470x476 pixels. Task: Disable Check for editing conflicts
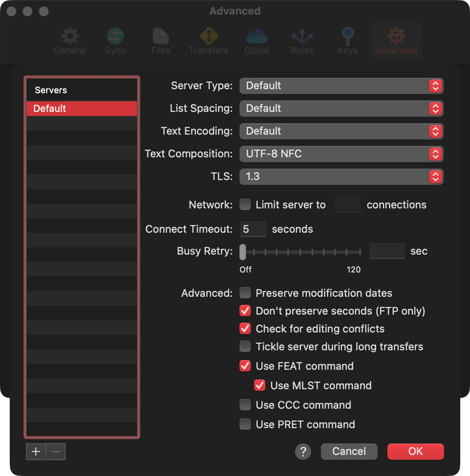245,329
